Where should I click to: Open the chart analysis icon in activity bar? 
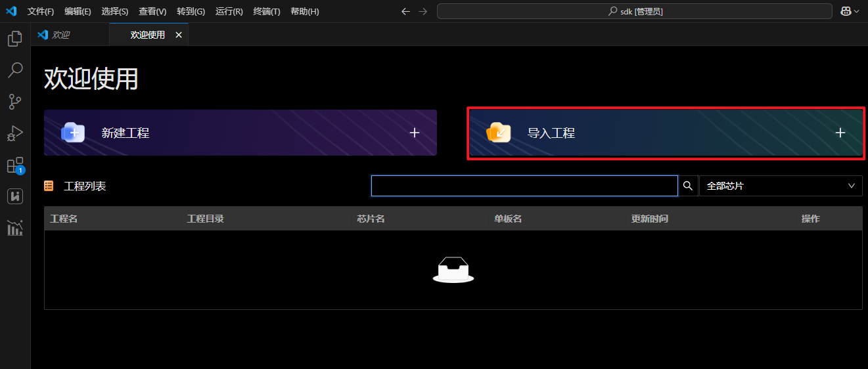[14, 228]
